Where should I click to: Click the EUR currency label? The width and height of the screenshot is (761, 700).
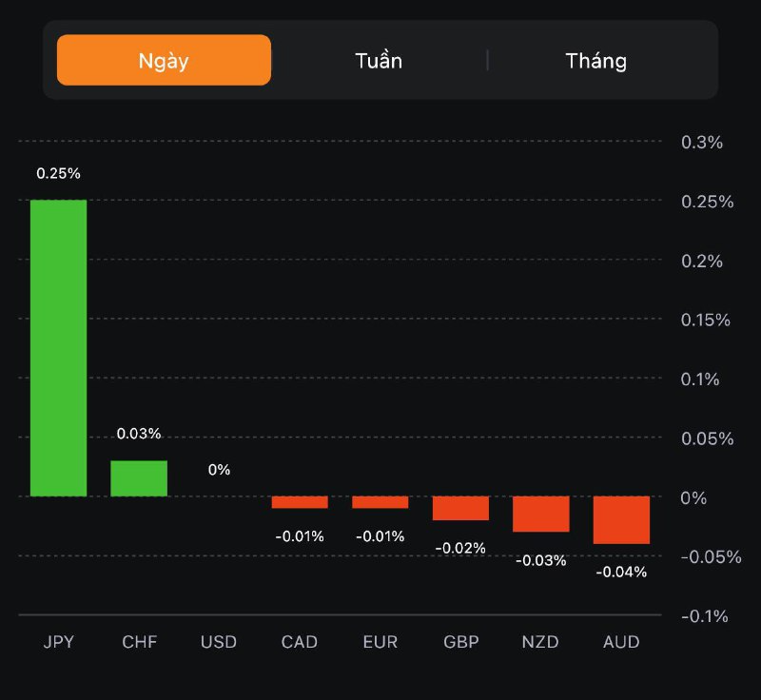(380, 642)
